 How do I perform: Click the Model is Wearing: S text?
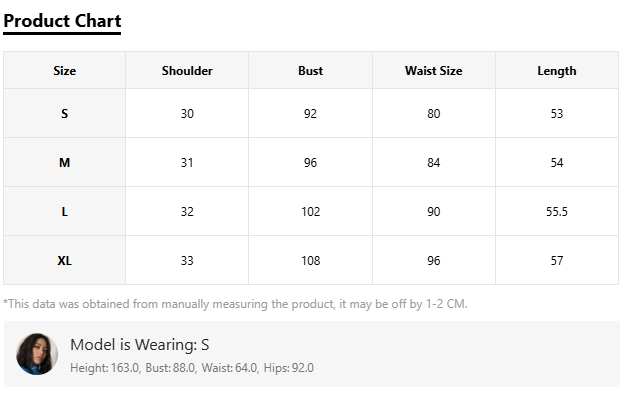(140, 345)
